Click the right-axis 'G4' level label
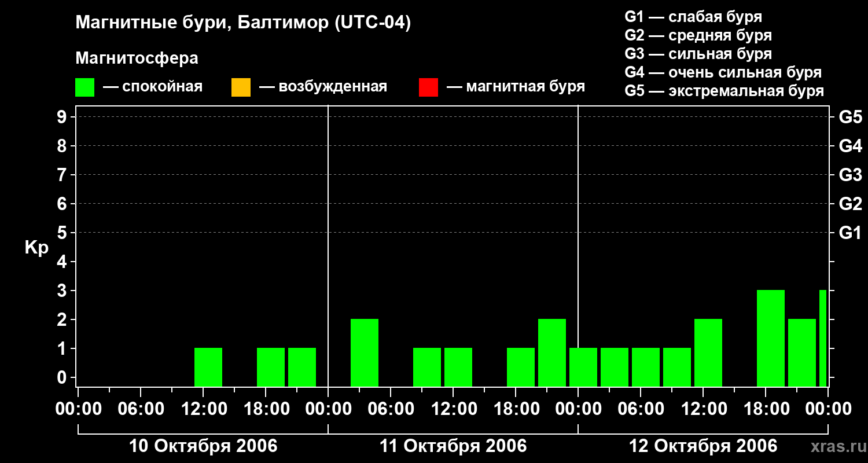Screen dimensions: 868x463 [850, 146]
